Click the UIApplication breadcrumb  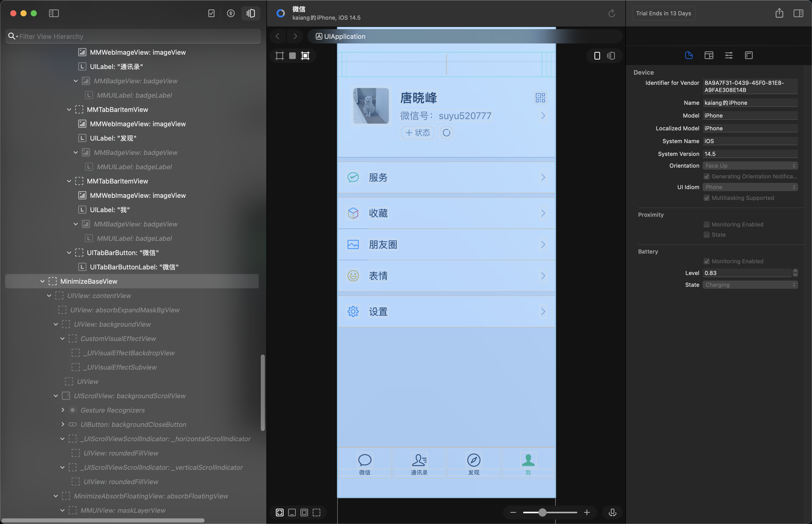[341, 36]
